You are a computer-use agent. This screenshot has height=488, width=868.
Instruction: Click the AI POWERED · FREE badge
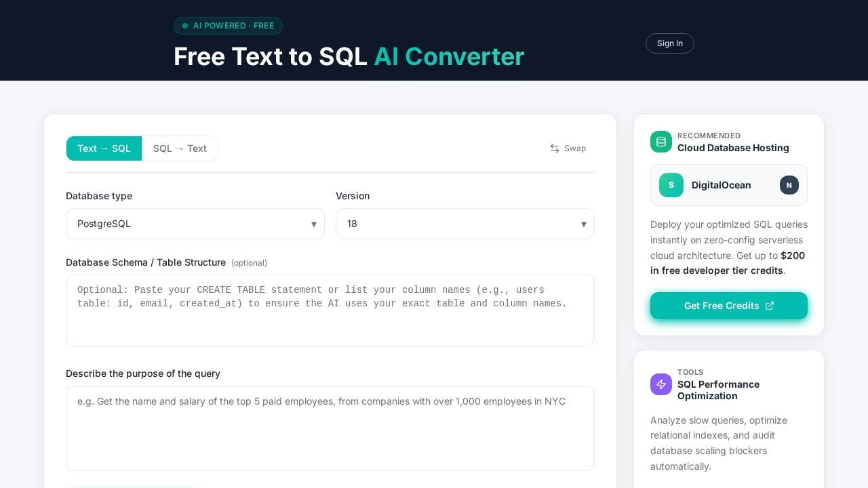point(228,26)
